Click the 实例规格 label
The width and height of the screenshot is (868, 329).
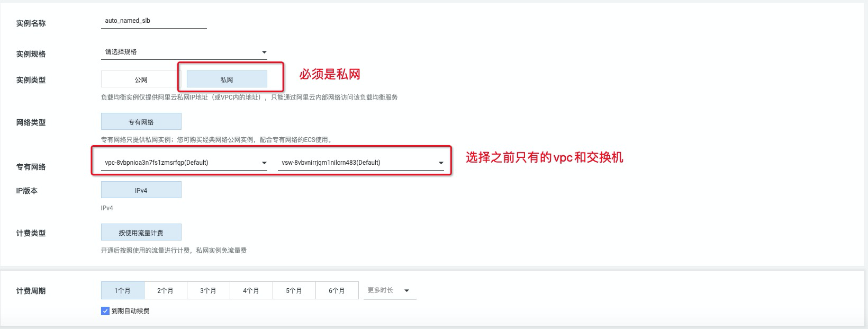pyautogui.click(x=31, y=54)
